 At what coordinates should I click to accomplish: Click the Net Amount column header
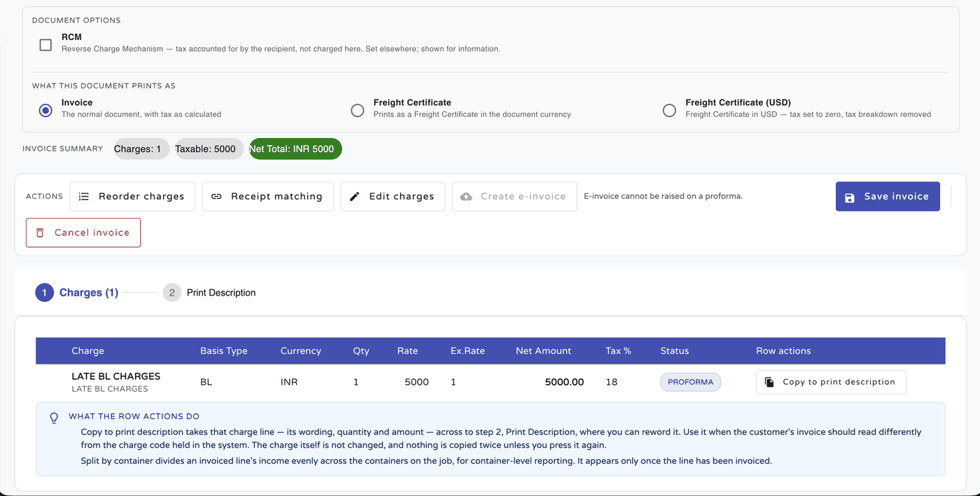click(543, 351)
